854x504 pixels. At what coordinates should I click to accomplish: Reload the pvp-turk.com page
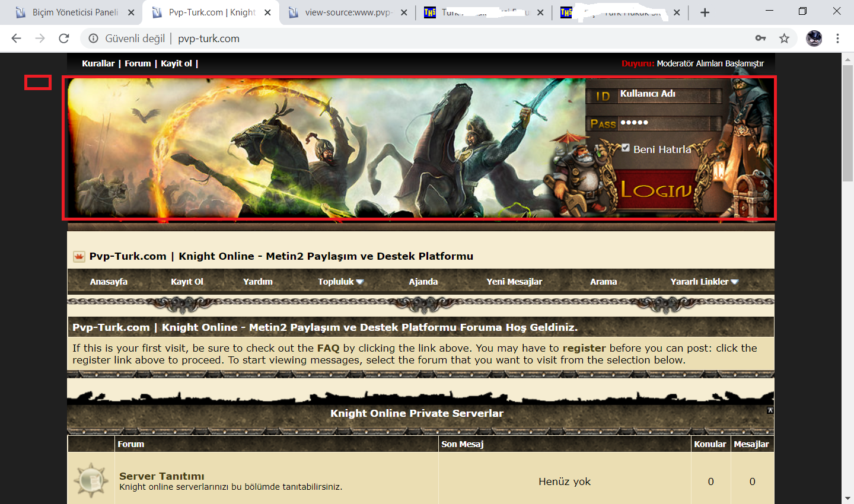64,39
